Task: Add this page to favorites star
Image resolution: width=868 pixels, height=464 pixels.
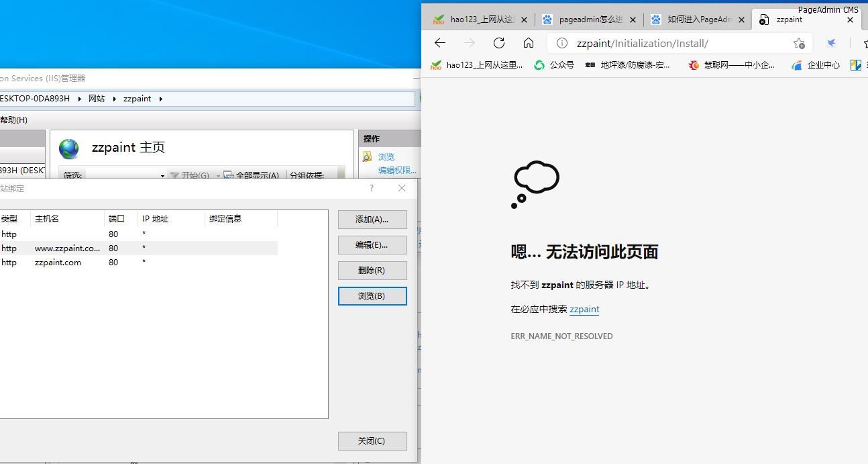Action: 799,43
